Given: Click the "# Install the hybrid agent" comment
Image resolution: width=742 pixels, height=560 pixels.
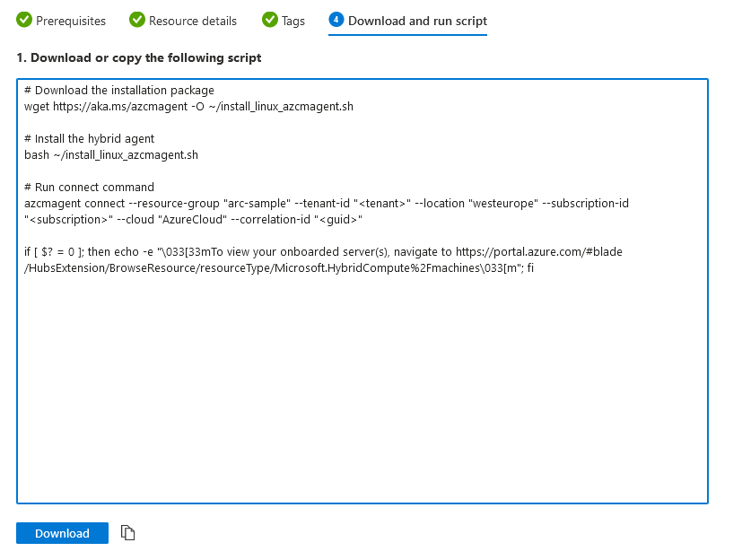Looking at the screenshot, I should pos(89,139).
